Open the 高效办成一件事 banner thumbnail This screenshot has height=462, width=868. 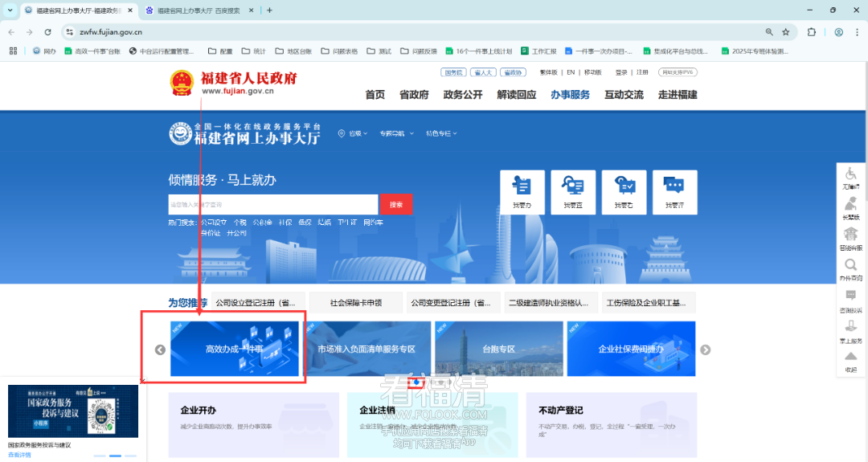(235, 350)
